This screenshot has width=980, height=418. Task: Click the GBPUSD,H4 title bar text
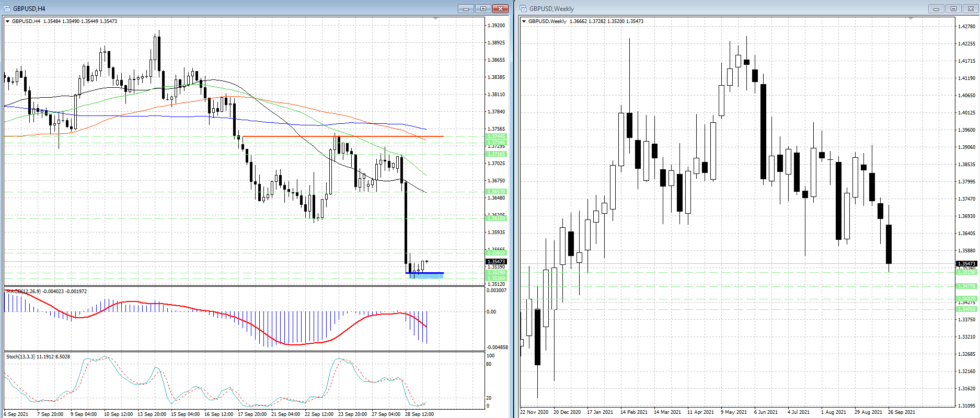[x=29, y=9]
